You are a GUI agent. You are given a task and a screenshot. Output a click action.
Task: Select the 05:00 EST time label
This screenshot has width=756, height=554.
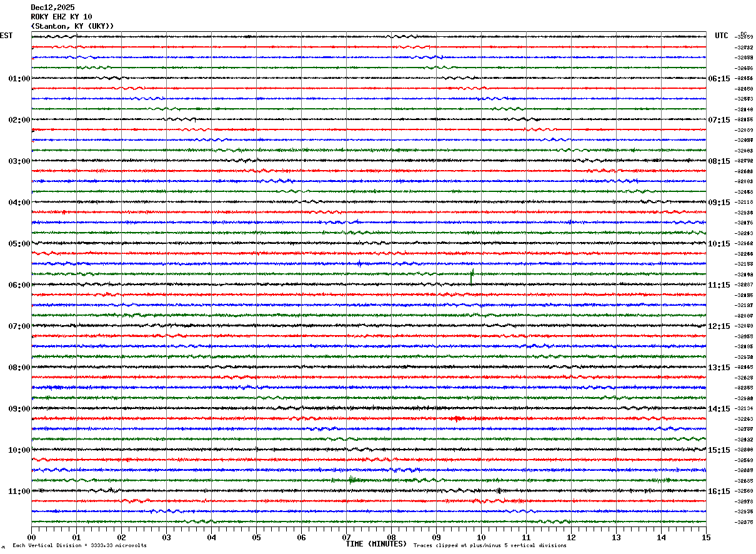pyautogui.click(x=19, y=244)
